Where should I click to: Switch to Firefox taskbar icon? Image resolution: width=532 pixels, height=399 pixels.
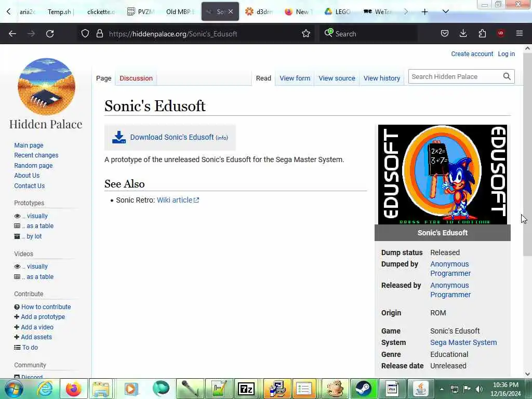click(73, 389)
